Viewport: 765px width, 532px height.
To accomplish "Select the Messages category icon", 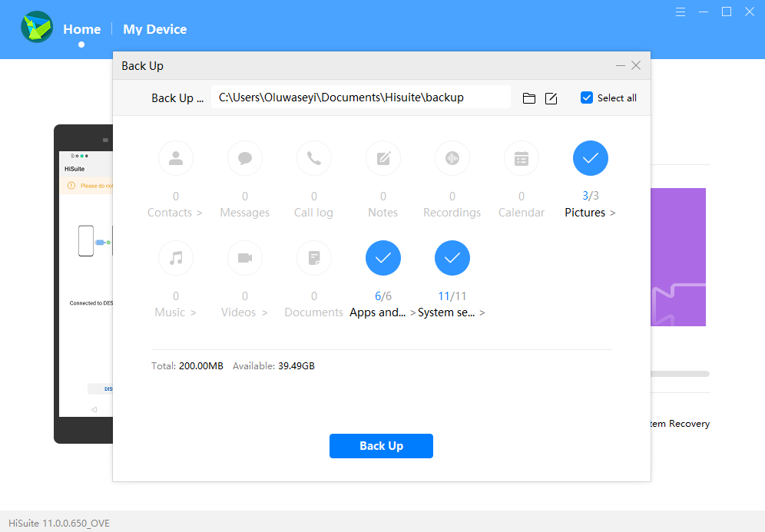I will point(244,158).
